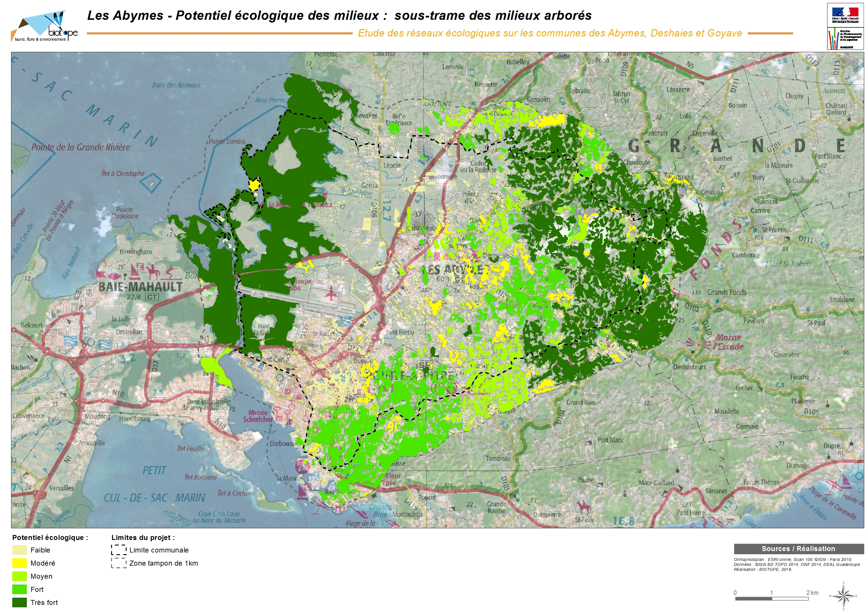Image resolution: width=868 pixels, height=614 pixels.
Task: Click the Modéré yellow legend swatch
Action: (x=19, y=563)
